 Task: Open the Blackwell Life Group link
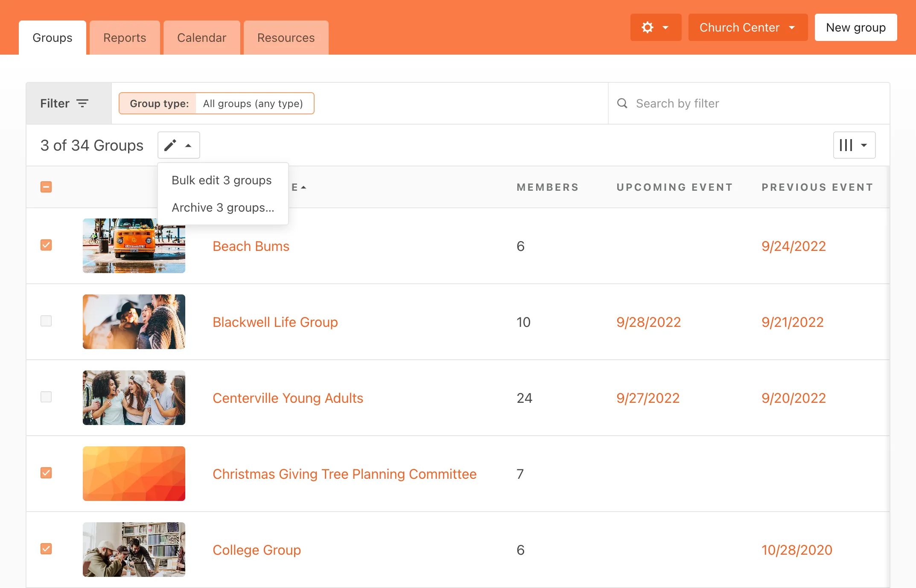(x=275, y=322)
